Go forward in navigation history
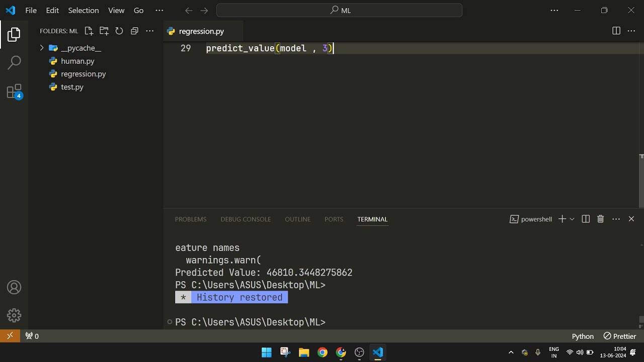 (x=204, y=11)
